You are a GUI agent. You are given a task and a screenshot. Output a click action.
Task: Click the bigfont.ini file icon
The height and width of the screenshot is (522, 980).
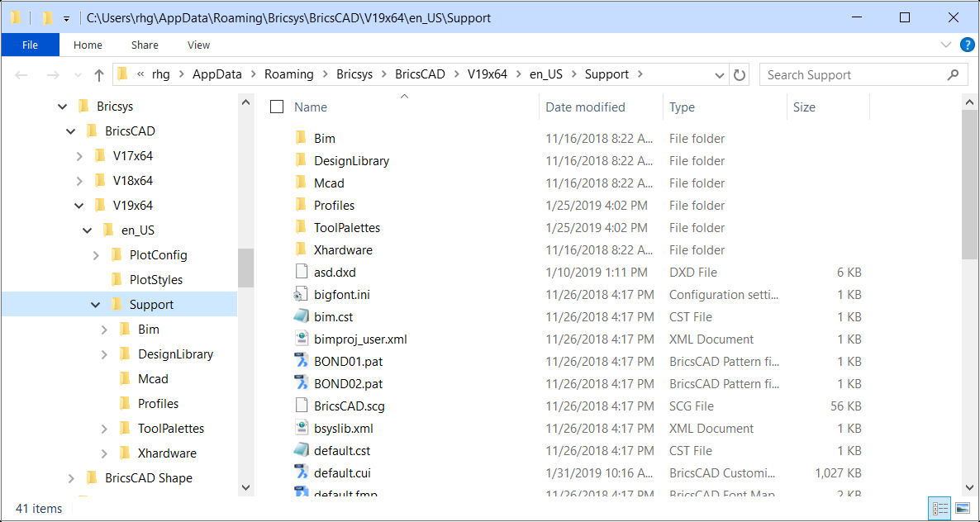(x=302, y=294)
